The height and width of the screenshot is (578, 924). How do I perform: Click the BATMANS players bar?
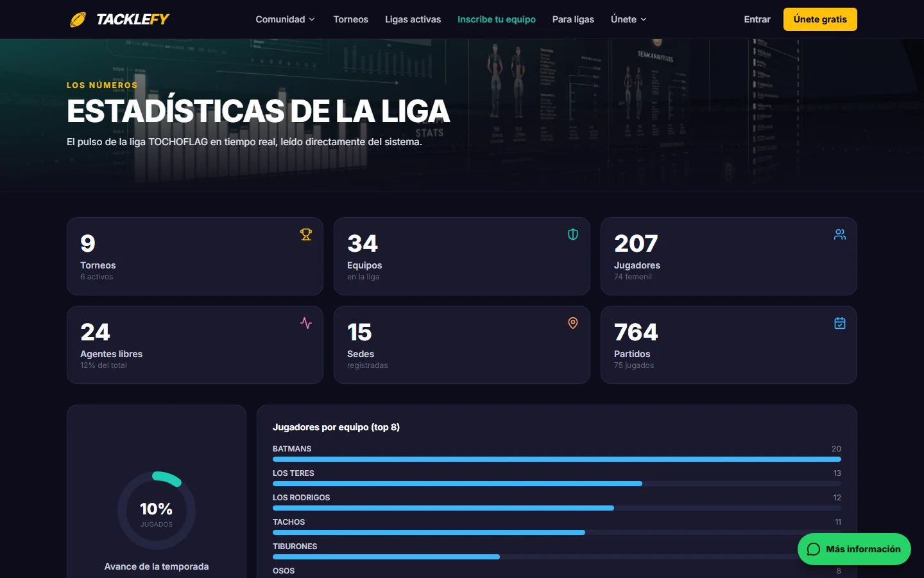click(557, 459)
